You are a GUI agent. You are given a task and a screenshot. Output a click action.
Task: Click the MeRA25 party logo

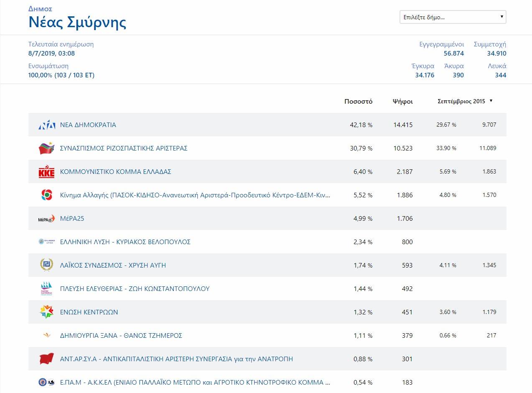[x=46, y=219]
